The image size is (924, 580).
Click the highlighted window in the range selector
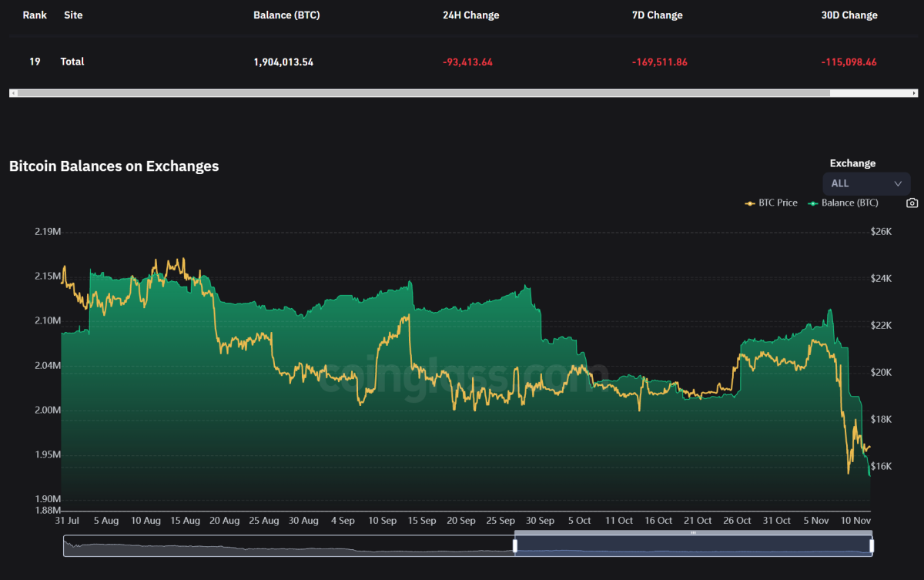pyautogui.click(x=693, y=546)
